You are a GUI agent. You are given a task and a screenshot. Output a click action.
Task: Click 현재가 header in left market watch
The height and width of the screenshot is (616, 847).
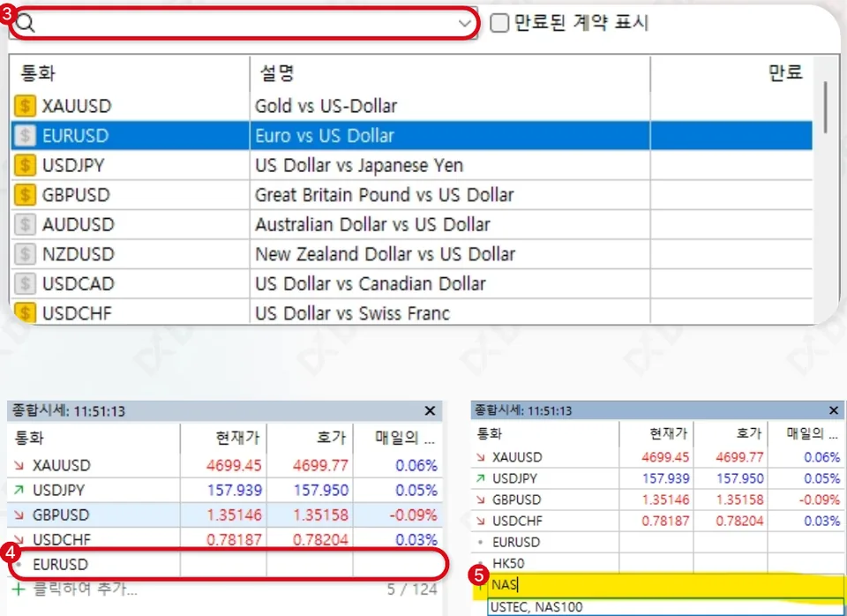pos(237,438)
